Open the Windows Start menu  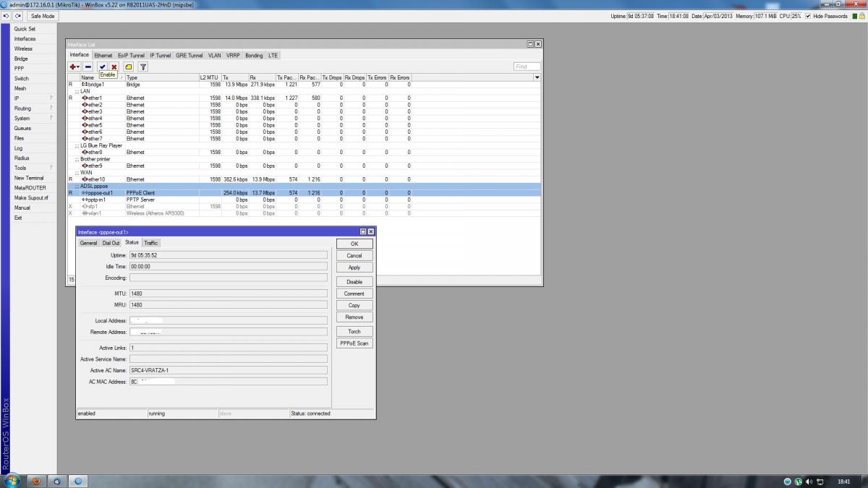coord(12,481)
